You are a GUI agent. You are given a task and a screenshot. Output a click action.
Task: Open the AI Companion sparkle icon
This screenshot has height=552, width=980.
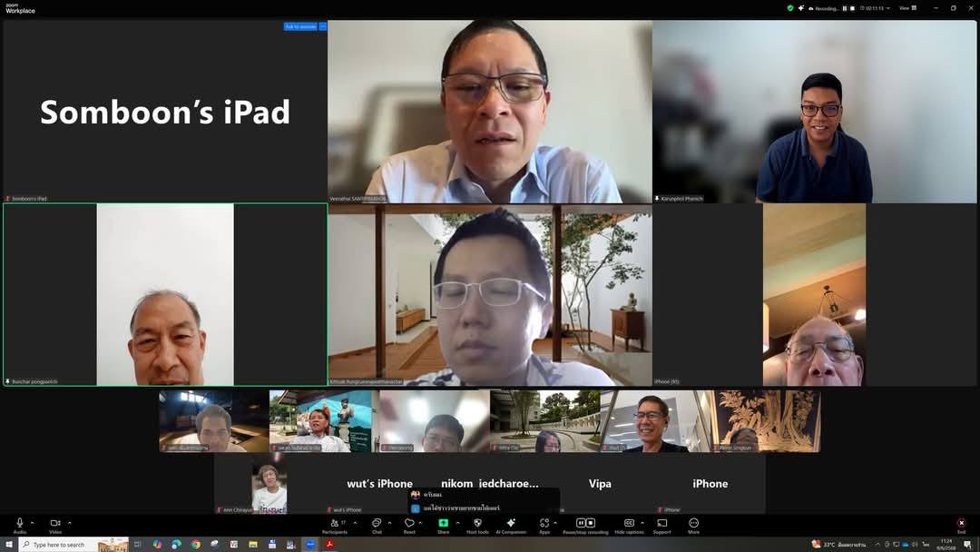(x=511, y=524)
